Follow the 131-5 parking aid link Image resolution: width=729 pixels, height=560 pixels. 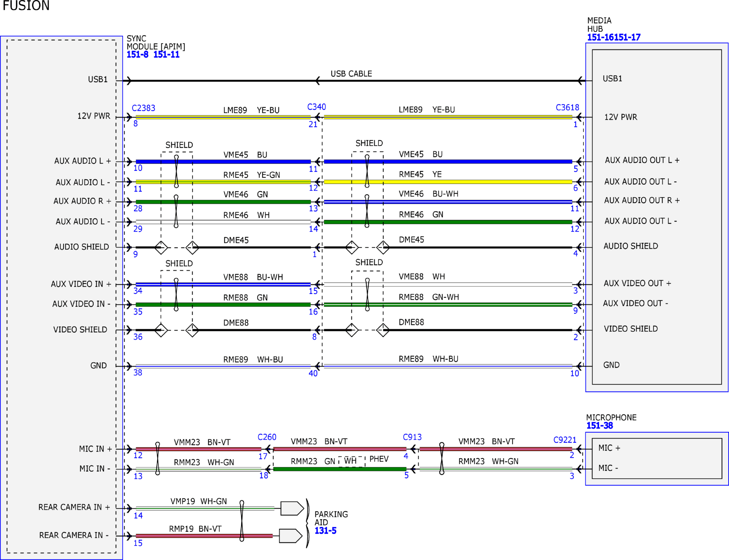[325, 531]
